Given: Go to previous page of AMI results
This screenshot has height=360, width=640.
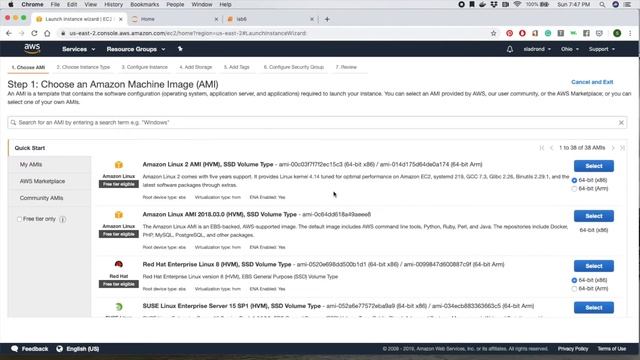Looking at the screenshot, I should pos(551,148).
